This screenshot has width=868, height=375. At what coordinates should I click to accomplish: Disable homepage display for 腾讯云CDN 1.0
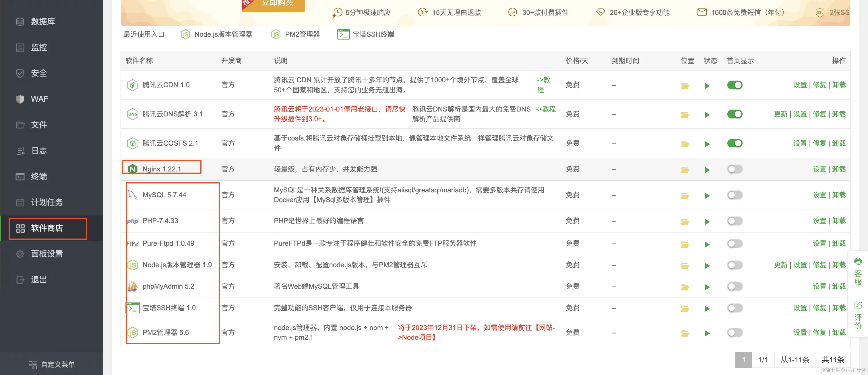click(734, 85)
